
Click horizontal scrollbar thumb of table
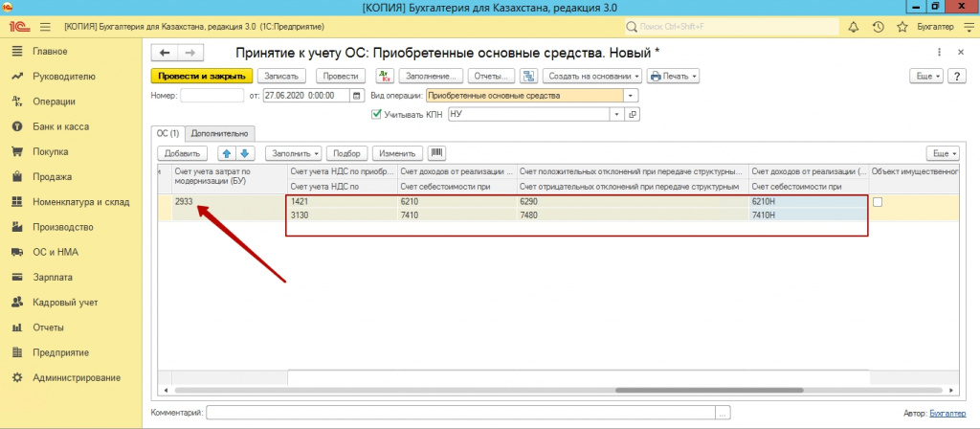pyautogui.click(x=708, y=390)
